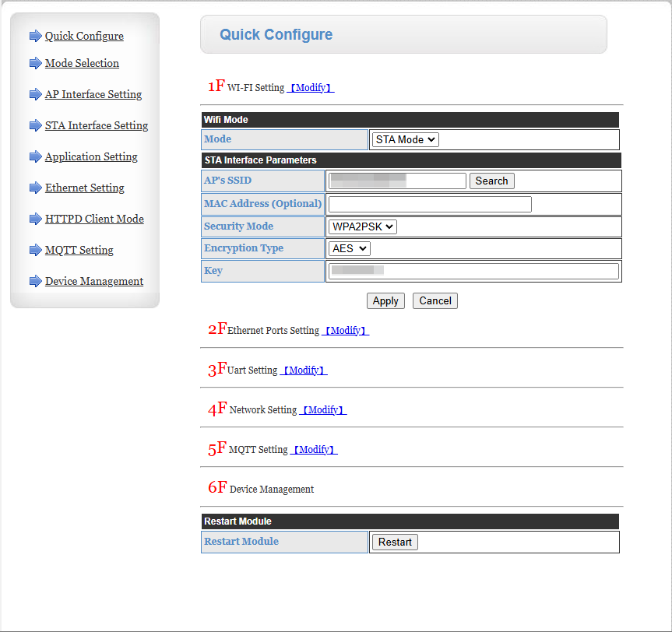This screenshot has height=632, width=672.
Task: Click the '6F Device Management' section heading
Action: (x=261, y=487)
